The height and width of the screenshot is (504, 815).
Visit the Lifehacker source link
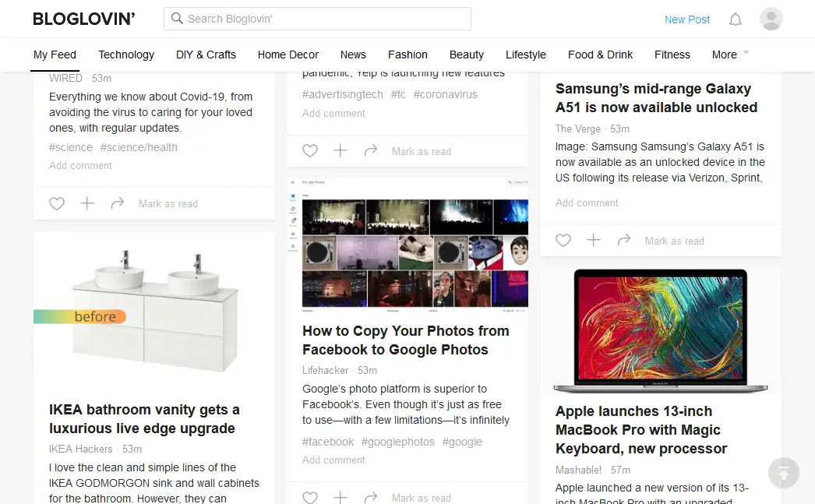pyautogui.click(x=326, y=370)
